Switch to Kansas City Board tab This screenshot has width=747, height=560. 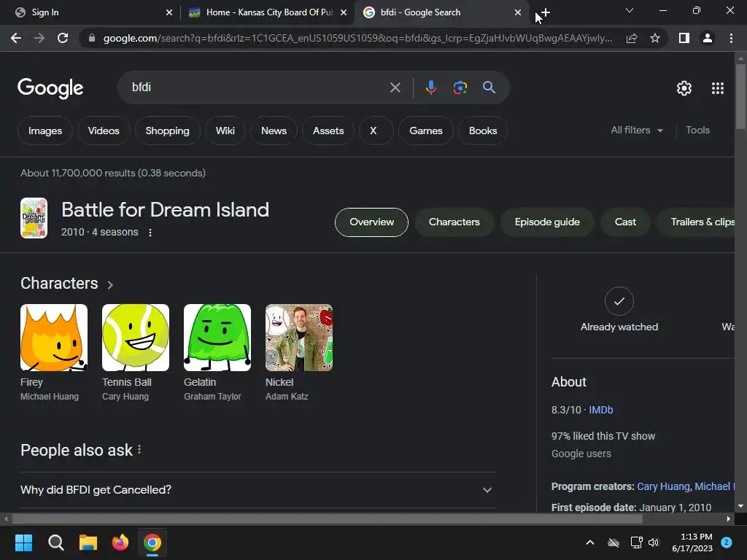click(267, 12)
